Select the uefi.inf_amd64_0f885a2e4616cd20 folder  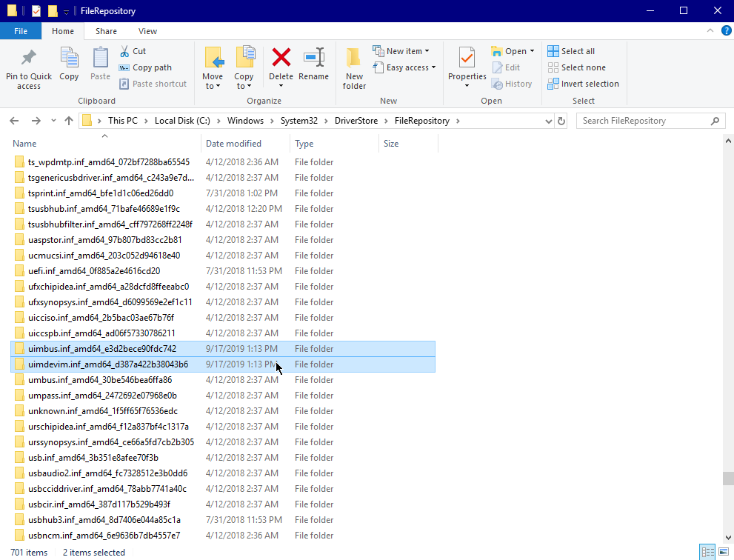pos(223,271)
